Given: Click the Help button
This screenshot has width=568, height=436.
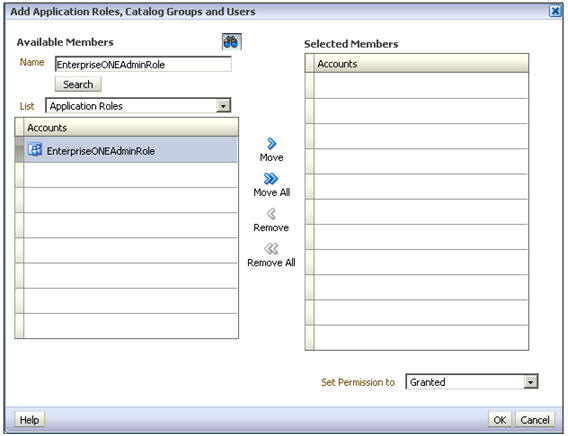Looking at the screenshot, I should click(x=29, y=420).
